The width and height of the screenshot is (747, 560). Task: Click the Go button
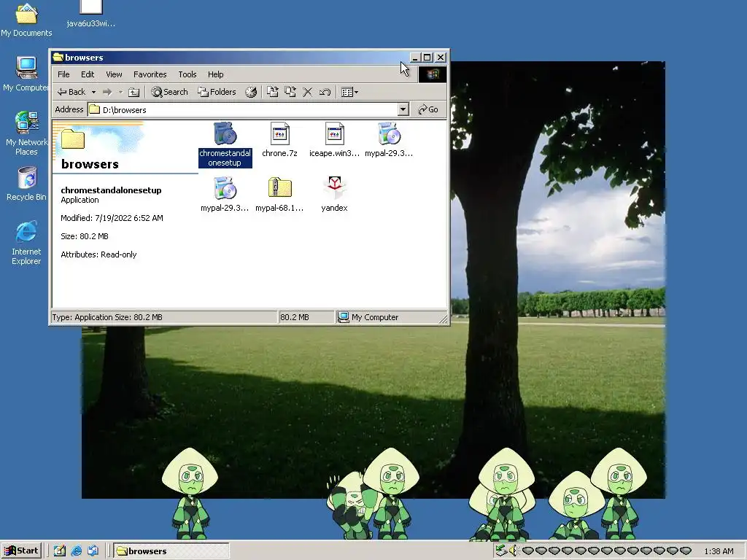point(427,109)
